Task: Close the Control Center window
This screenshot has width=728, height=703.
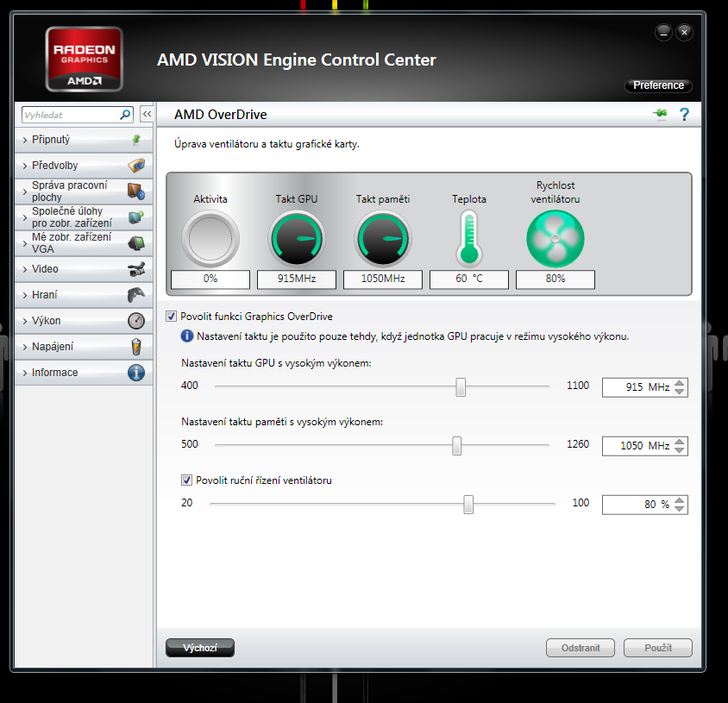Action: click(x=684, y=33)
